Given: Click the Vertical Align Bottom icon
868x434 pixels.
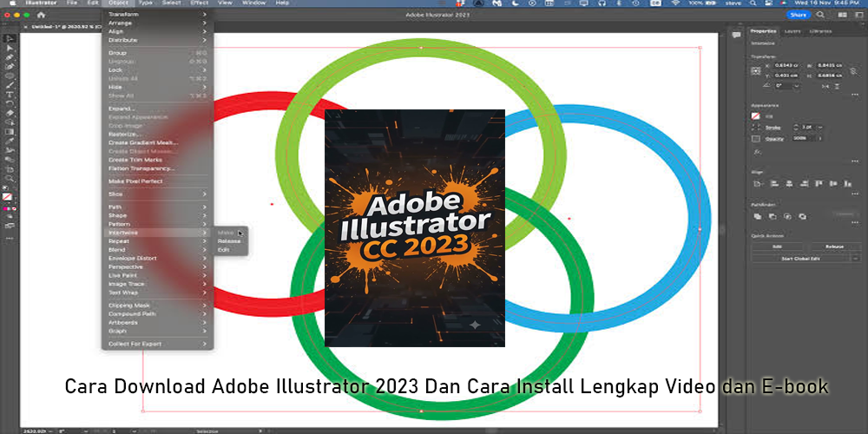Looking at the screenshot, I should click(848, 183).
